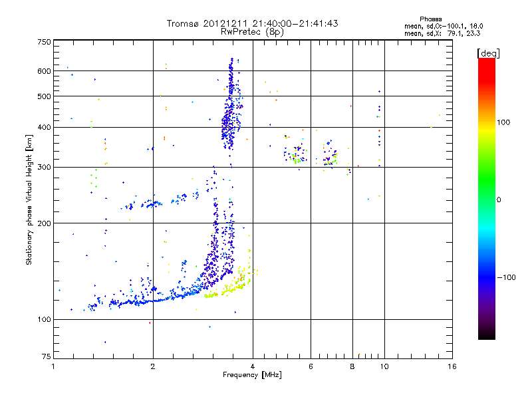Image resolution: width=532 pixels, height=399 pixels.
Task: Click the x-axis tick label '1'
Action: pyautogui.click(x=53, y=366)
